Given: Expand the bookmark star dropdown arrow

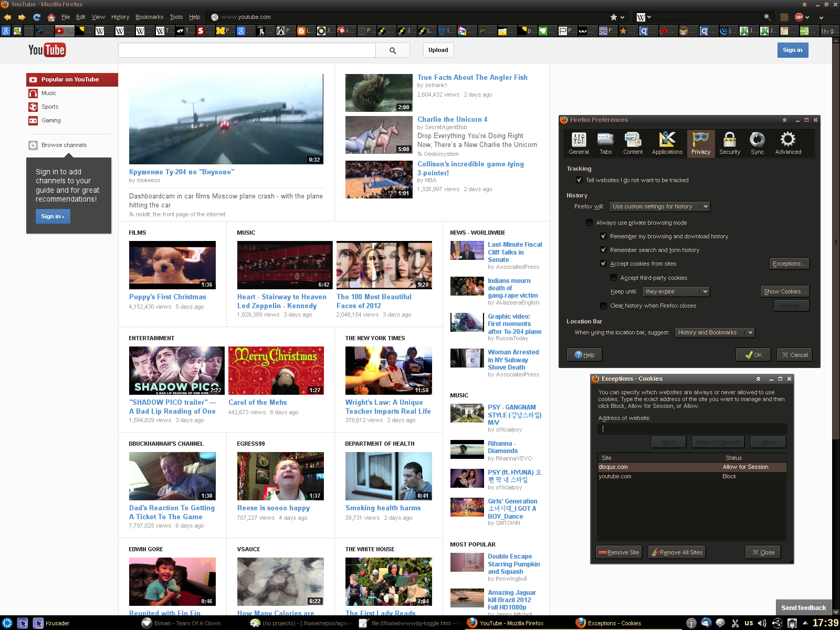Looking at the screenshot, I should 623,17.
